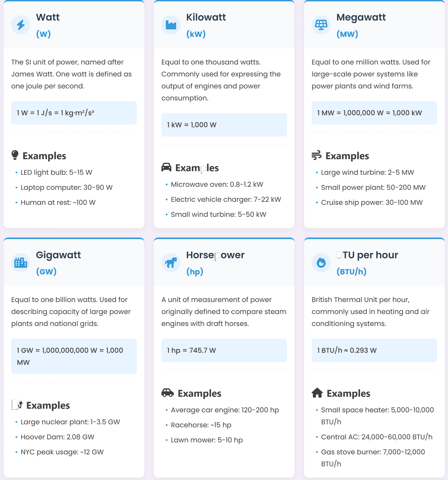Click the flame BTU per hour icon

pos(321,262)
